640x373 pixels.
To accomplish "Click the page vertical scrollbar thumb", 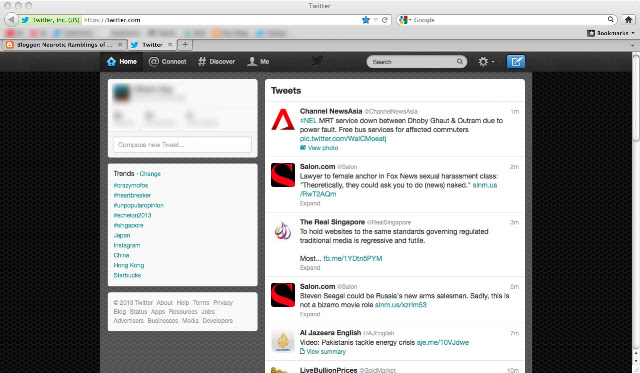I will point(636,98).
